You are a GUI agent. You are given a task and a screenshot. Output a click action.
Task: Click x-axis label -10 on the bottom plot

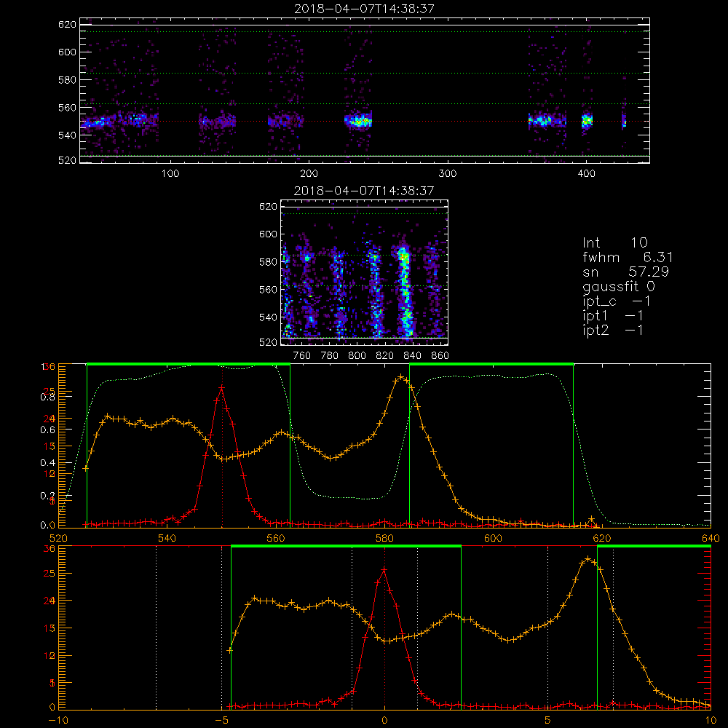click(58, 721)
